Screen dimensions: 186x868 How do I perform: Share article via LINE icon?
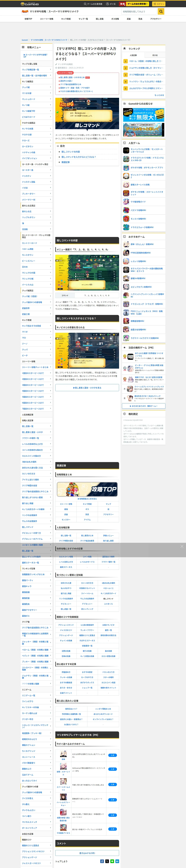(112, 861)
